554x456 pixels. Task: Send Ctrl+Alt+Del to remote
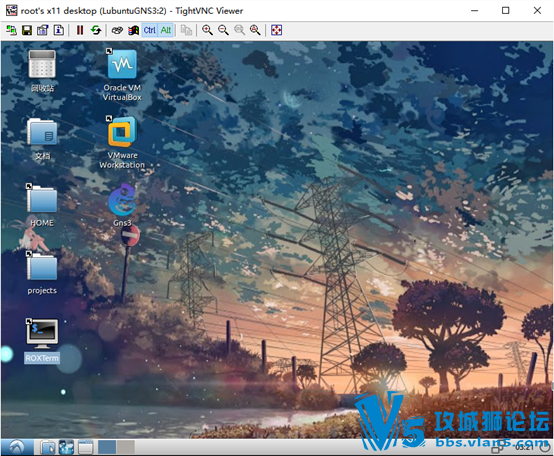[x=117, y=30]
